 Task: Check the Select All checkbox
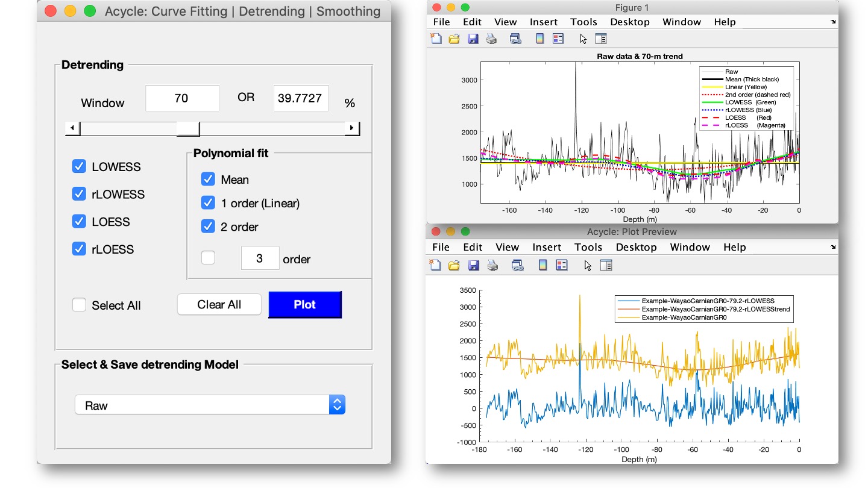tap(79, 305)
